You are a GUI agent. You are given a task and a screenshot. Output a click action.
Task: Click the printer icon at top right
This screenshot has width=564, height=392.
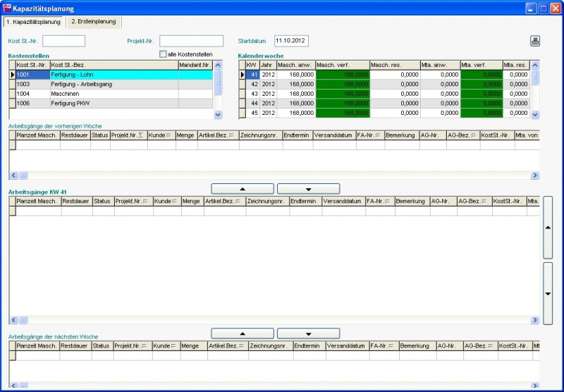coord(535,41)
